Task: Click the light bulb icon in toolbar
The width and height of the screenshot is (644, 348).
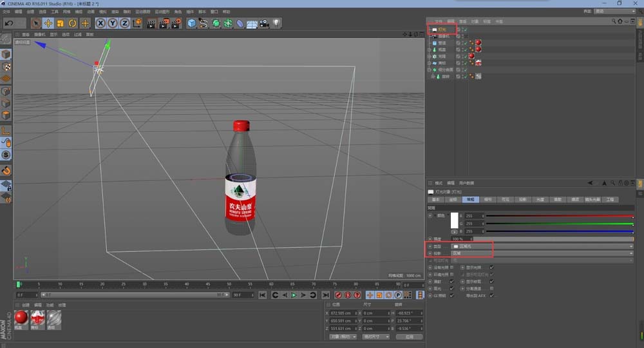Action: tap(276, 23)
